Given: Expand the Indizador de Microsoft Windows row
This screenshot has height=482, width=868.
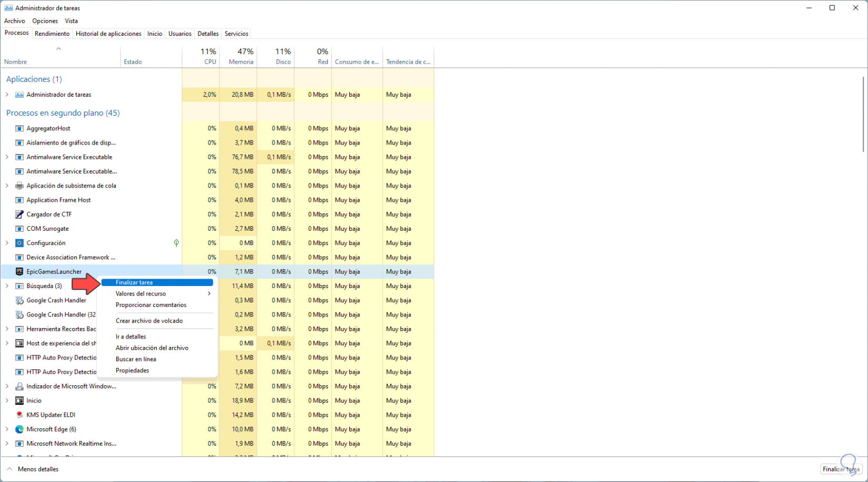Looking at the screenshot, I should click(x=7, y=386).
